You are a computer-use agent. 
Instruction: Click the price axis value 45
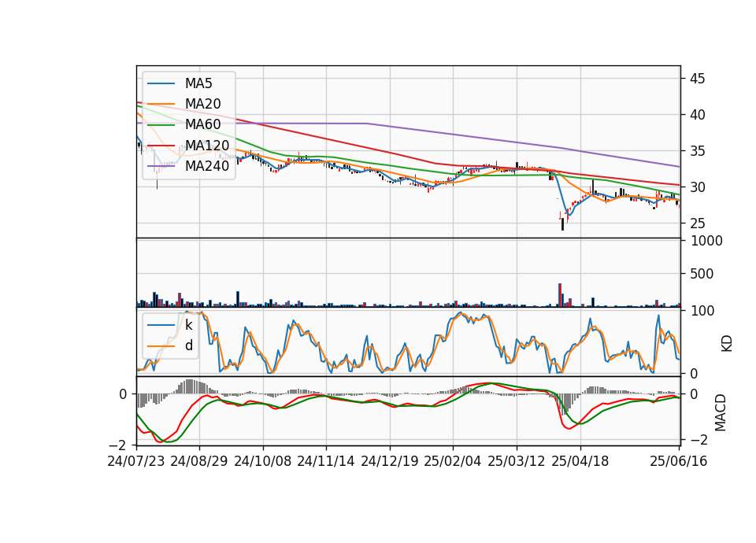698,79
